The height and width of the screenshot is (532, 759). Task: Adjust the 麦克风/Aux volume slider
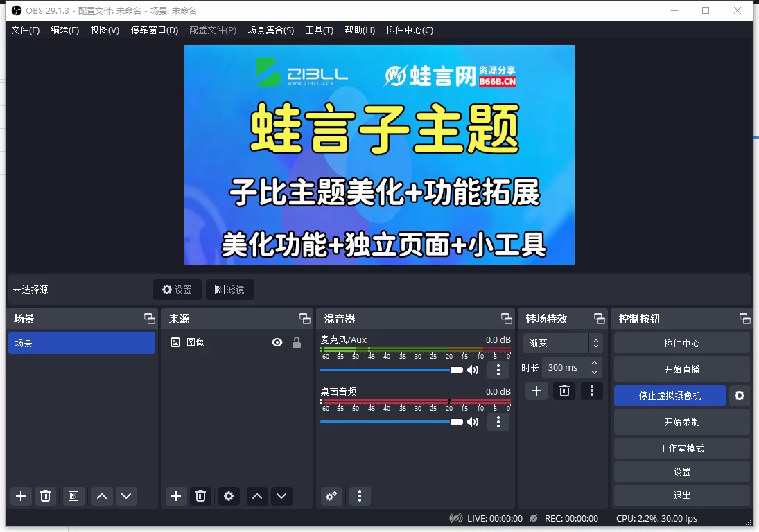[456, 370]
